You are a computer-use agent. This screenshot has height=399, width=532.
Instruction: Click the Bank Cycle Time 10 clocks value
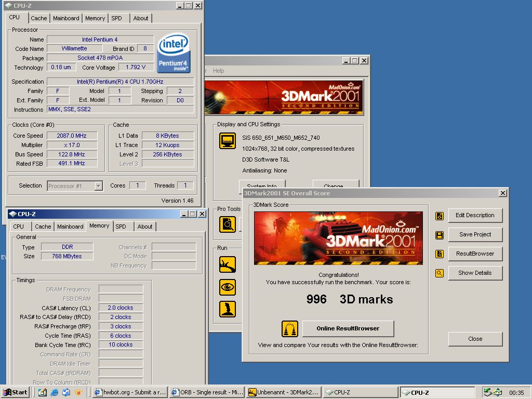click(121, 345)
